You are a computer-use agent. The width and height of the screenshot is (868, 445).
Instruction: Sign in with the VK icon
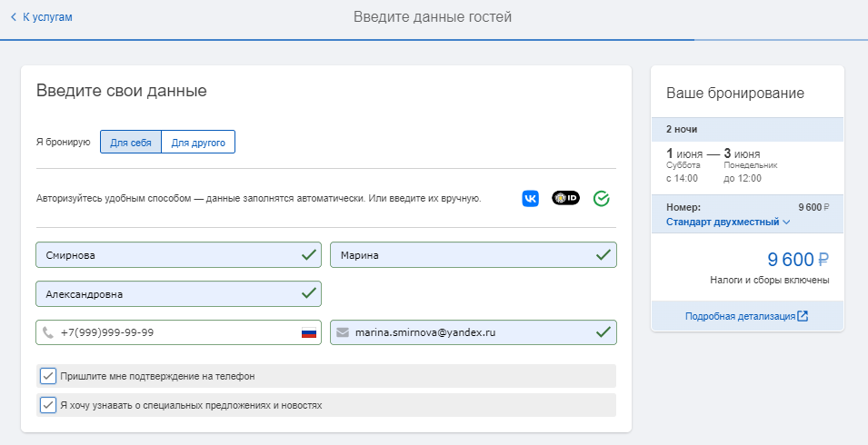click(x=530, y=198)
